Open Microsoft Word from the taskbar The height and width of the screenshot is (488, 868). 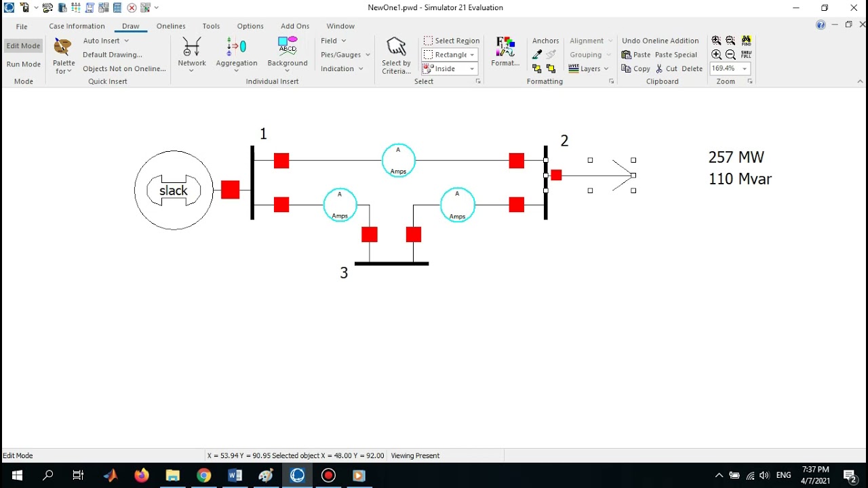click(x=235, y=475)
